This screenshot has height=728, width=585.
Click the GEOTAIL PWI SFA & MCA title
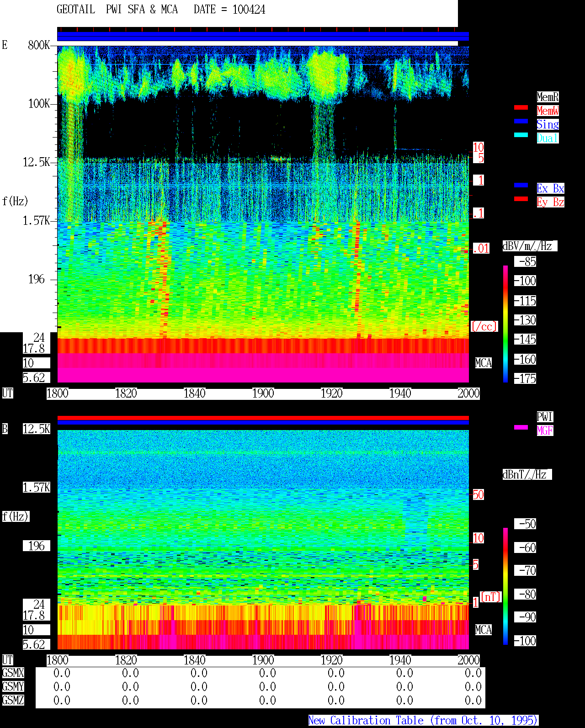pos(117,10)
